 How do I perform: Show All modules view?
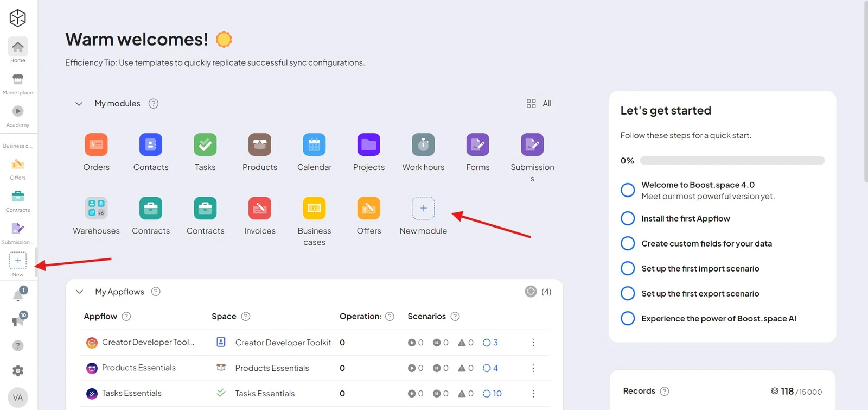[x=539, y=104]
